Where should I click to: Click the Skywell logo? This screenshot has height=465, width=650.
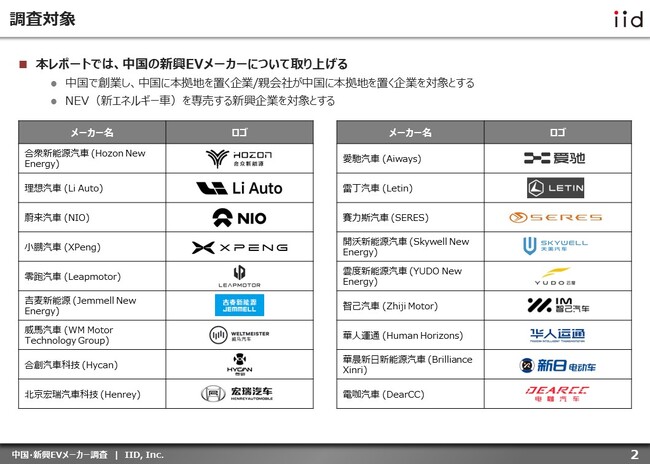pos(556,246)
